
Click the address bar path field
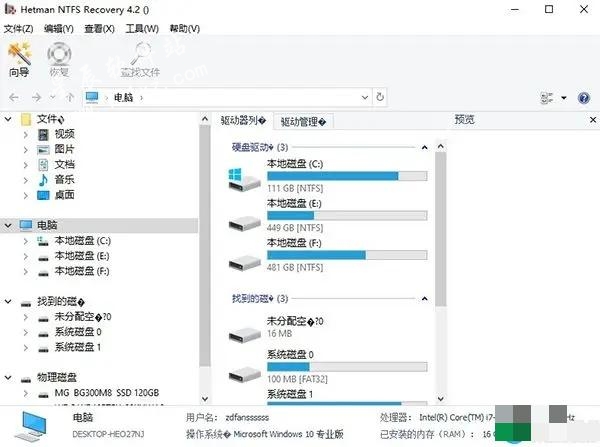[228, 98]
